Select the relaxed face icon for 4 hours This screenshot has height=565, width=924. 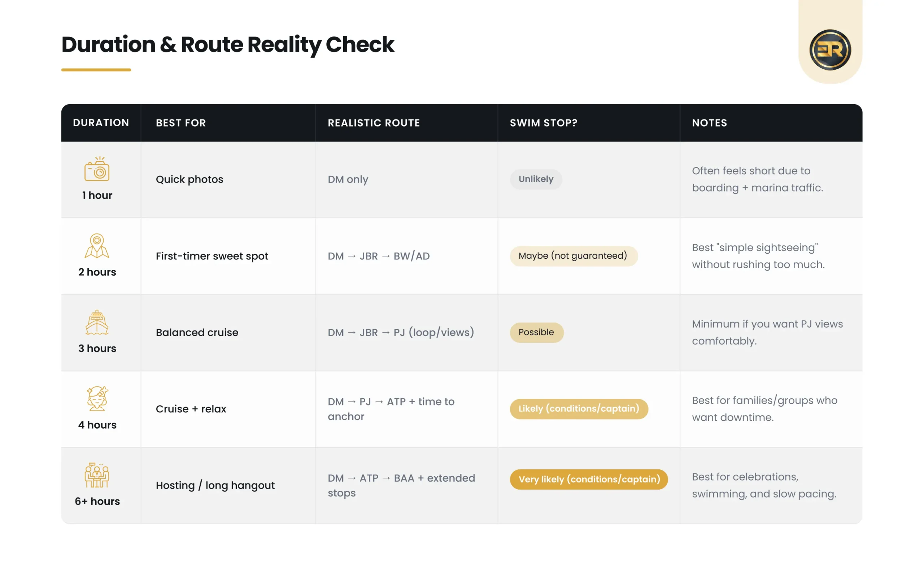point(97,399)
